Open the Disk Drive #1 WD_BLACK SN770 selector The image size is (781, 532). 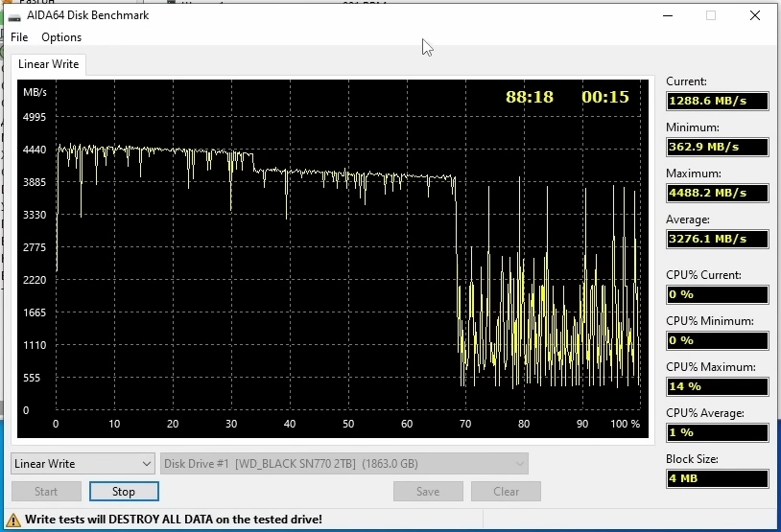[344, 463]
